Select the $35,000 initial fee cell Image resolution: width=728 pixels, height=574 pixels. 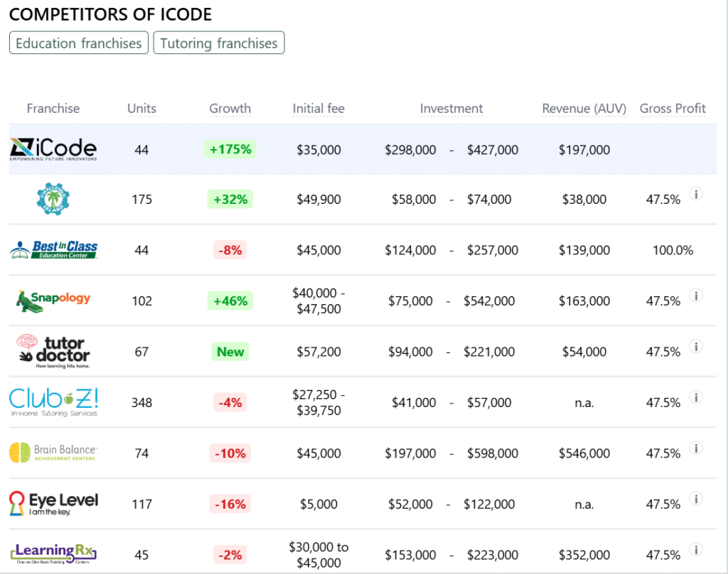point(318,150)
